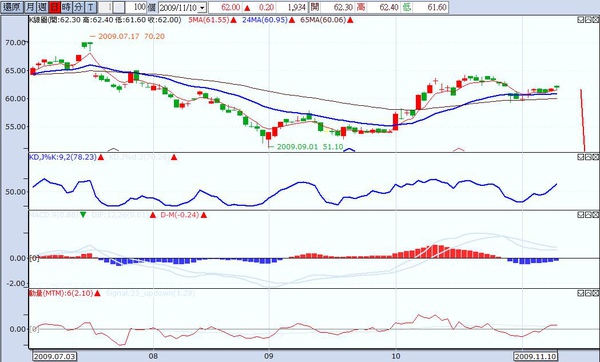This screenshot has width=600, height=362.
Task: Click the 2009.09.01 51.10 low marker
Action: coord(310,147)
